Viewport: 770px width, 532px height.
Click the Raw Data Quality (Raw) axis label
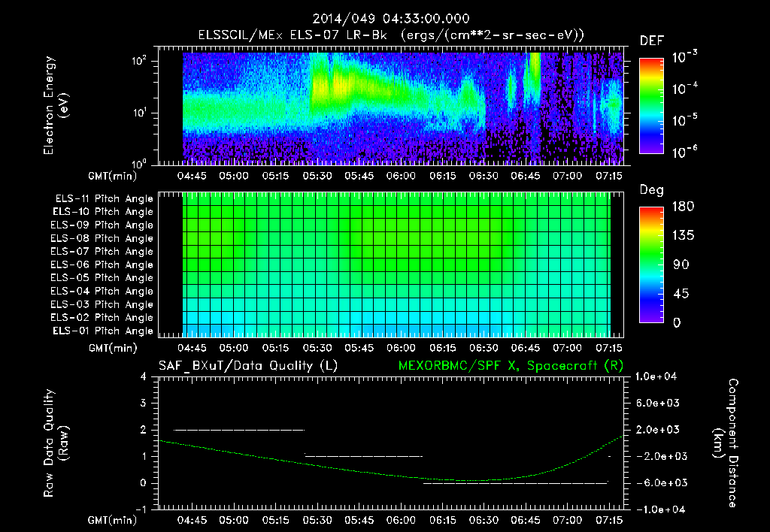[56, 443]
